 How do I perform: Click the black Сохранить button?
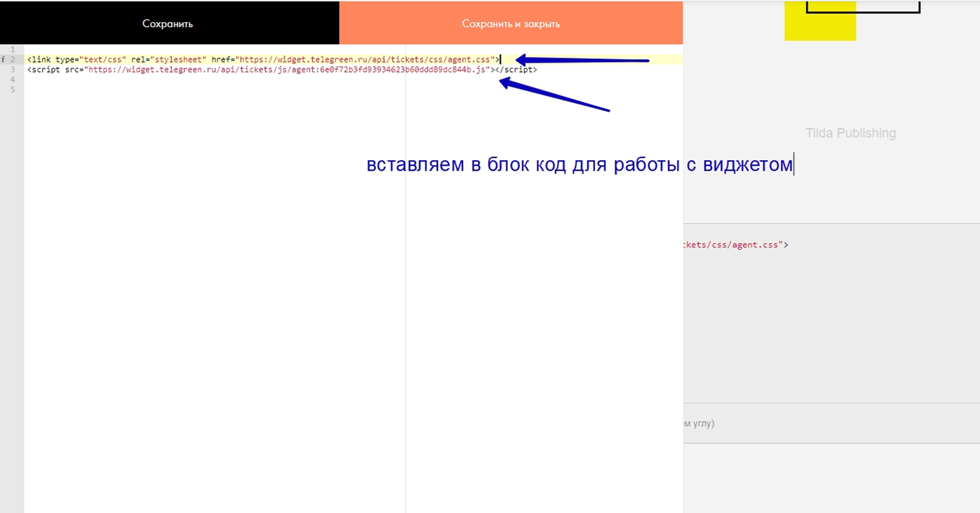click(168, 23)
